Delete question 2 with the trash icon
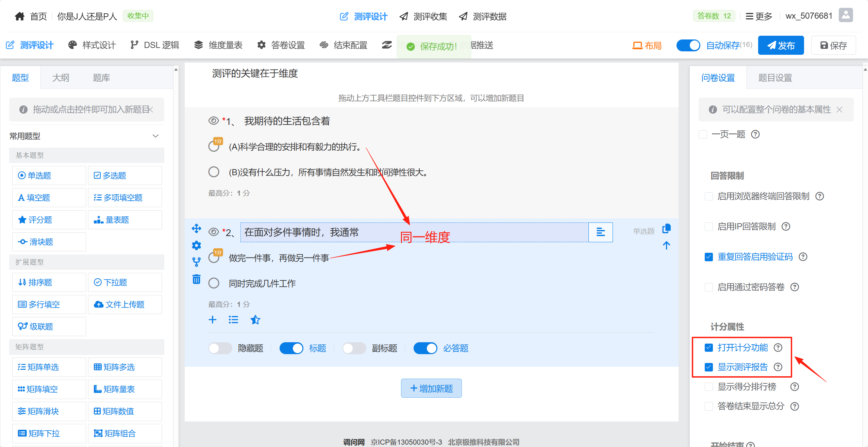The height and width of the screenshot is (447, 868). [x=196, y=279]
